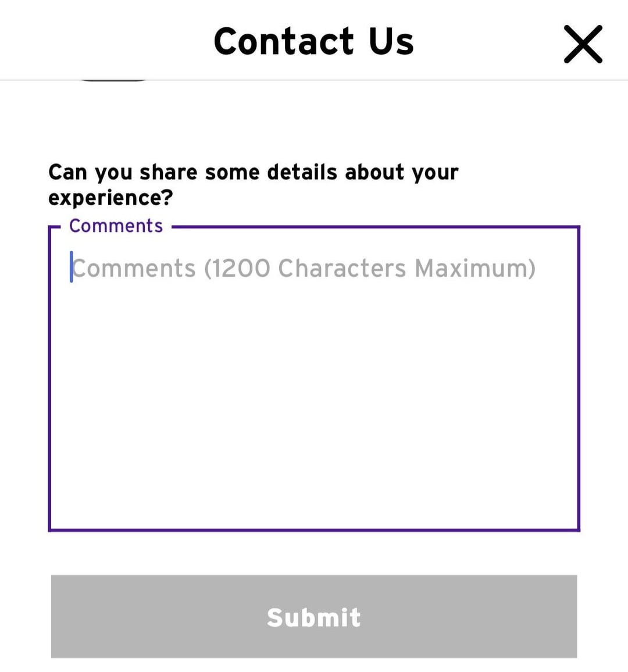Click the empty middle of the Comments box
This screenshot has width=628, height=672.
(x=314, y=395)
